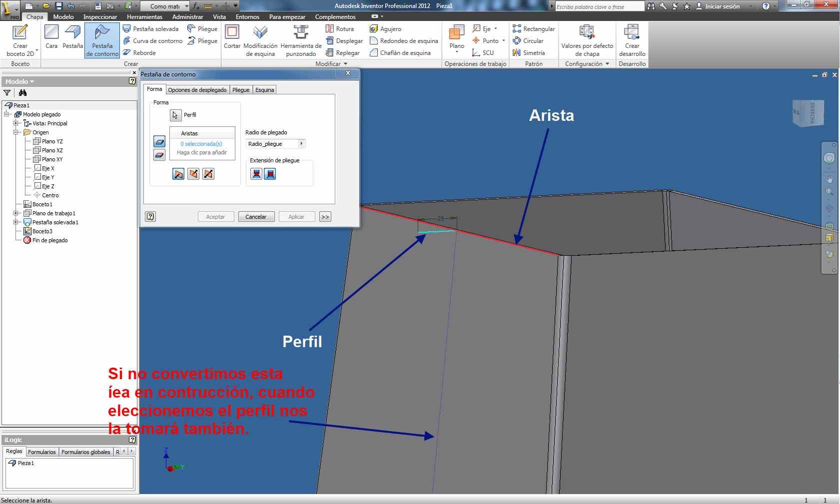The image size is (840, 504).
Task: Select the Pestaña tool icon
Action: click(x=73, y=37)
